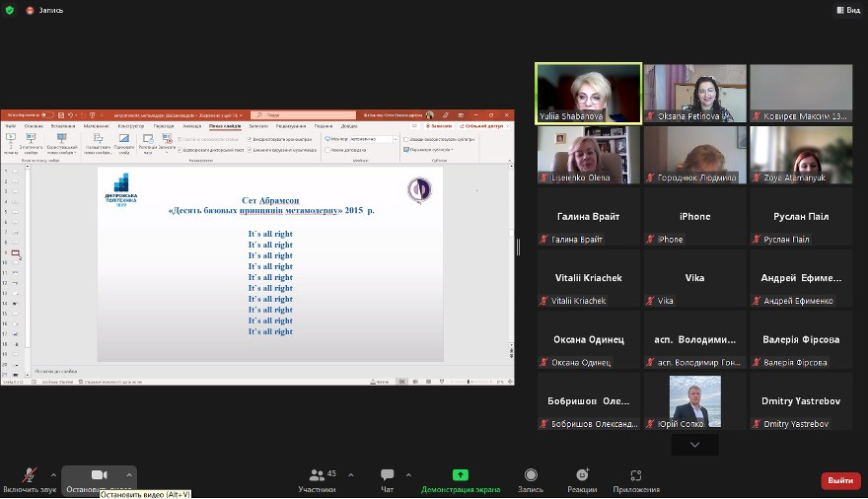Click Записати button in PowerPoint ribbon header

(x=438, y=126)
